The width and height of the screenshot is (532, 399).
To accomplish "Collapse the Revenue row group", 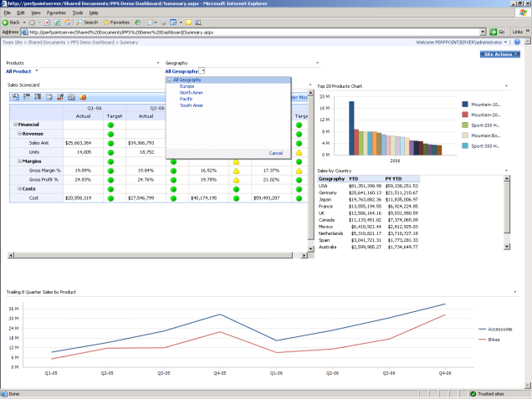I will pyautogui.click(x=20, y=134).
